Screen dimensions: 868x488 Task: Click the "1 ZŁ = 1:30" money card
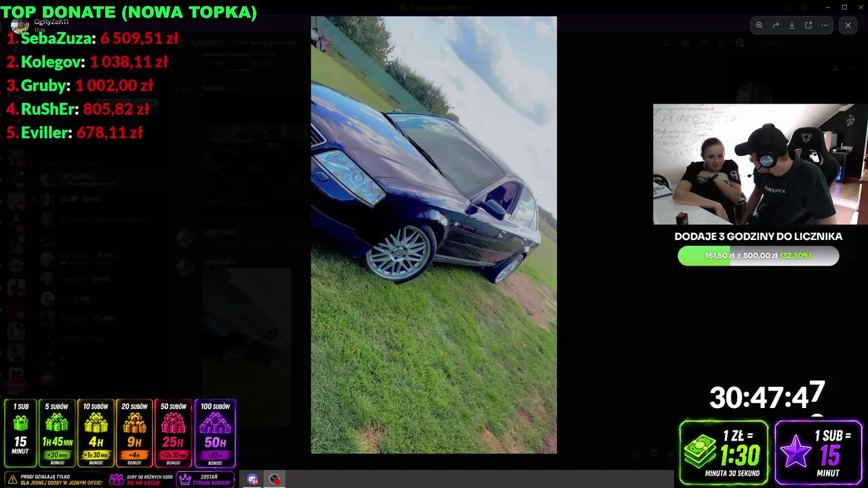724,453
